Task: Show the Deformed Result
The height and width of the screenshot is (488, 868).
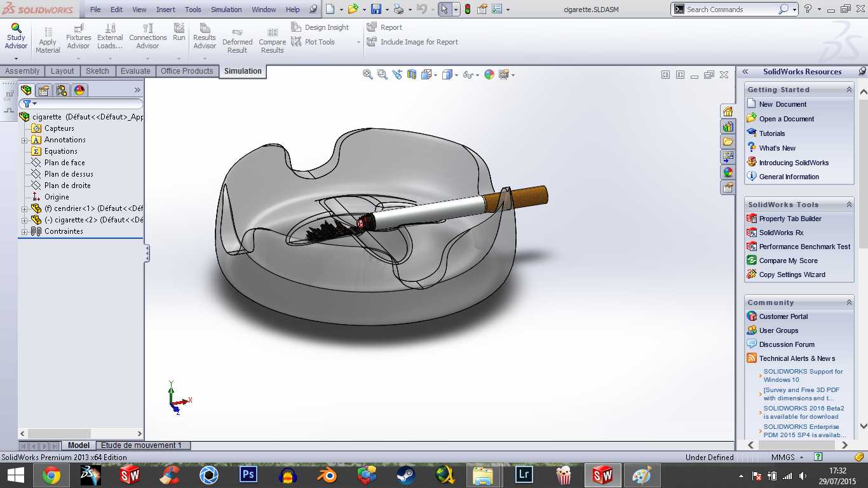Action: 237,41
